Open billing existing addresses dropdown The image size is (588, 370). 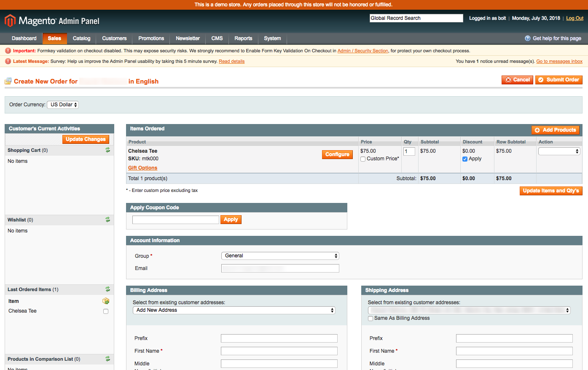(x=234, y=310)
